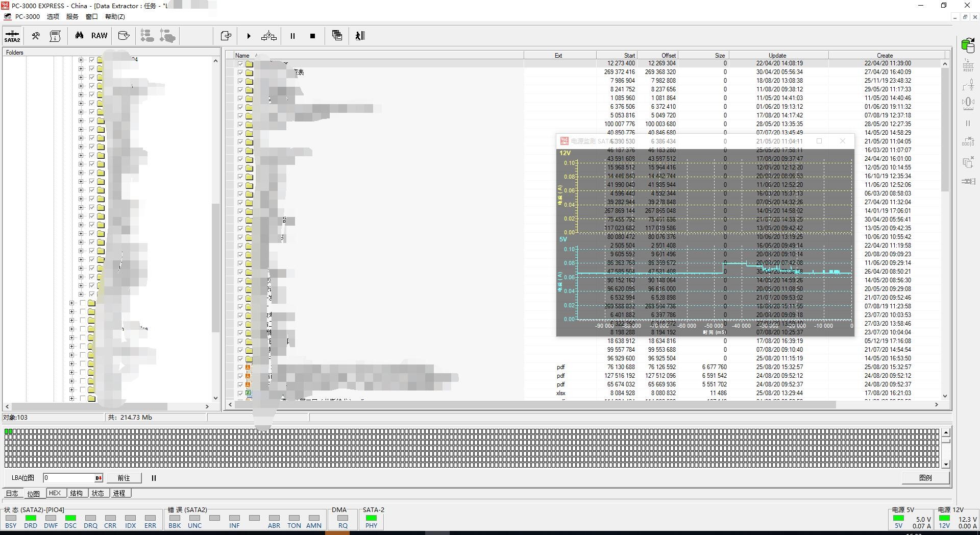This screenshot has height=535, width=980.
Task: Click the 前往 button
Action: click(x=124, y=478)
